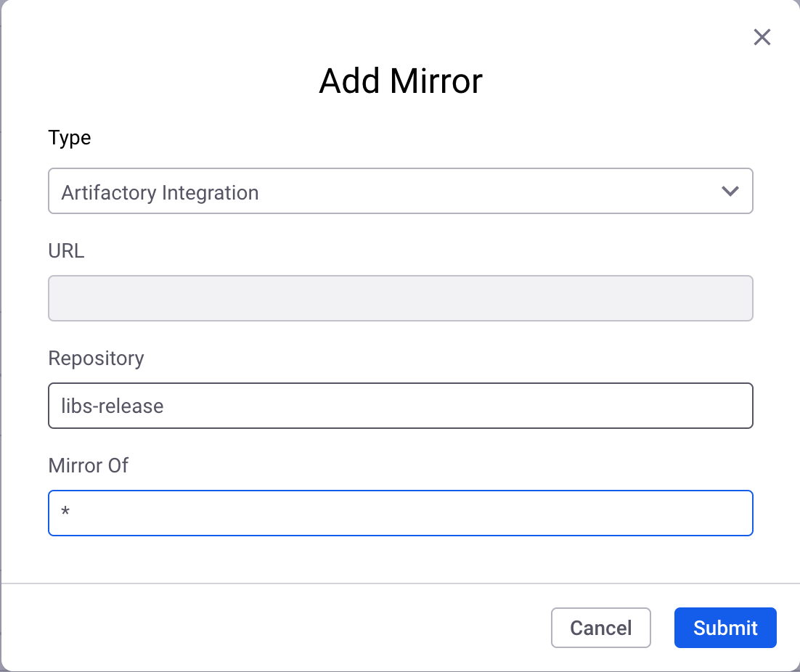This screenshot has width=800, height=672.
Task: Click blank space between Mirror Of and divider
Action: [x=400, y=559]
